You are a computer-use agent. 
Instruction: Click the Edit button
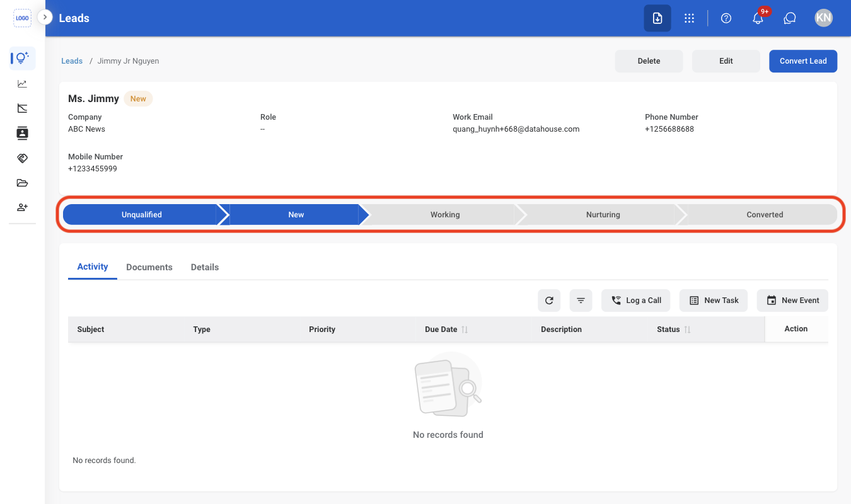(x=726, y=61)
